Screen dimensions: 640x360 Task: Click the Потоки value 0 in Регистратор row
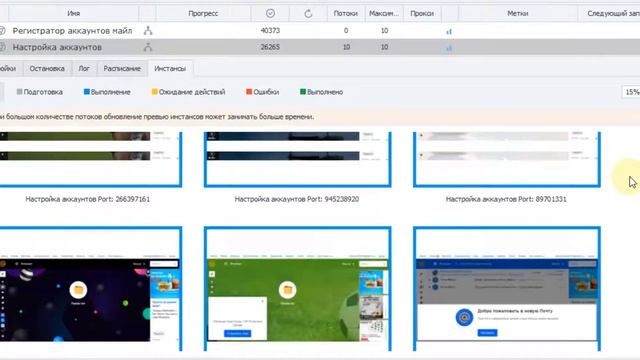click(x=346, y=31)
